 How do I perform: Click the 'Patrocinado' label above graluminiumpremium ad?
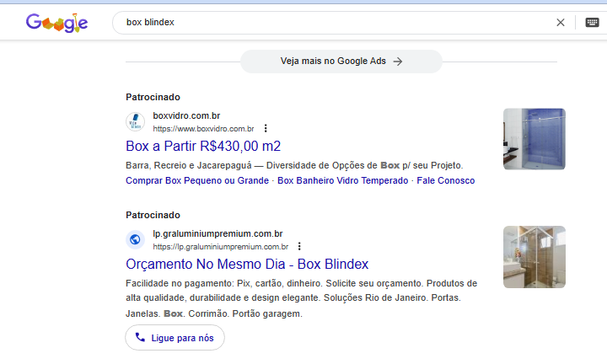(x=153, y=215)
